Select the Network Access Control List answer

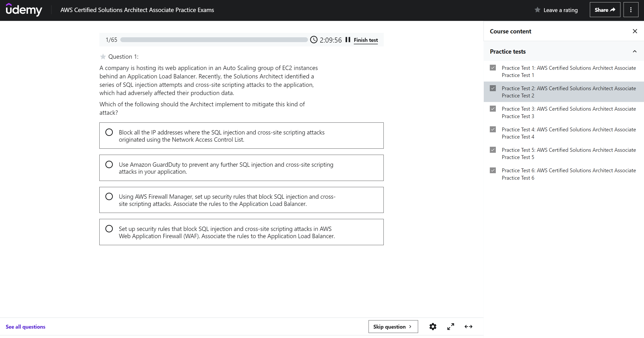(241, 135)
